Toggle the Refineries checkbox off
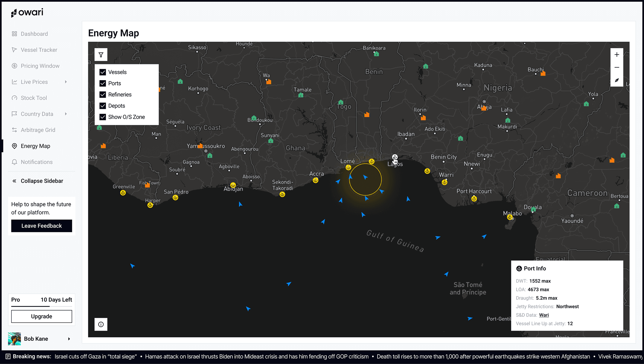Image resolution: width=644 pixels, height=364 pixels. 103,94
